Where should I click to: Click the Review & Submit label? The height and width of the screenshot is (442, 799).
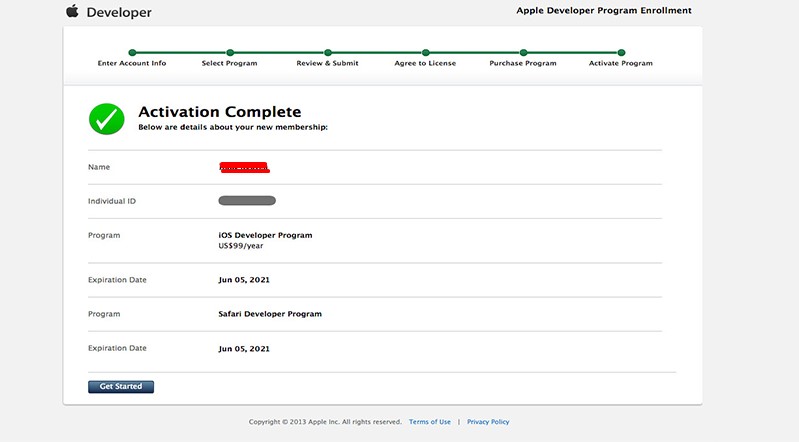[x=328, y=63]
